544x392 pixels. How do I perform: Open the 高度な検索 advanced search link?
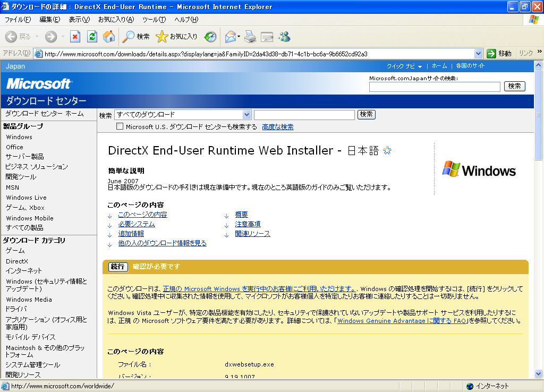pyautogui.click(x=278, y=127)
